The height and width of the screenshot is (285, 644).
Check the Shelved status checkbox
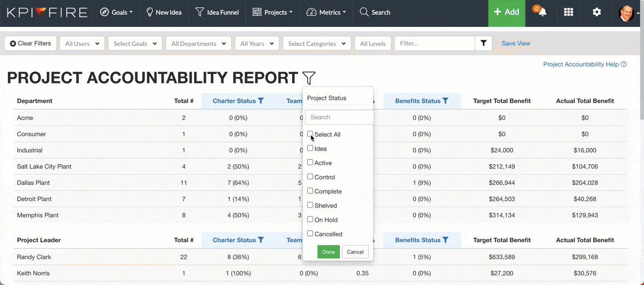coord(310,205)
